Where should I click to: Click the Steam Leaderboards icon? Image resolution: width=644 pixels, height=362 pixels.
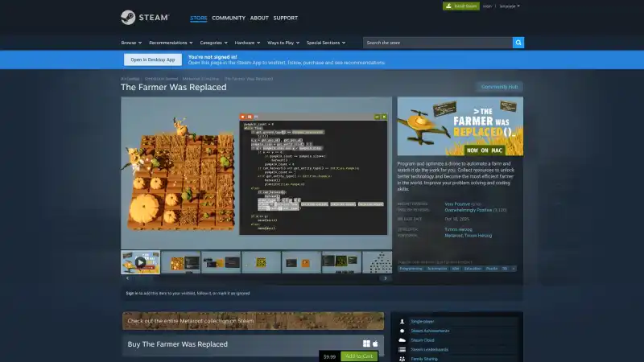402,349
